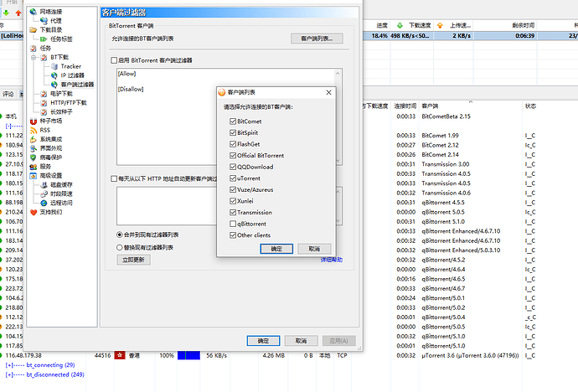Uncheck the BitComet client checkbox
578x392 pixels.
(x=233, y=121)
